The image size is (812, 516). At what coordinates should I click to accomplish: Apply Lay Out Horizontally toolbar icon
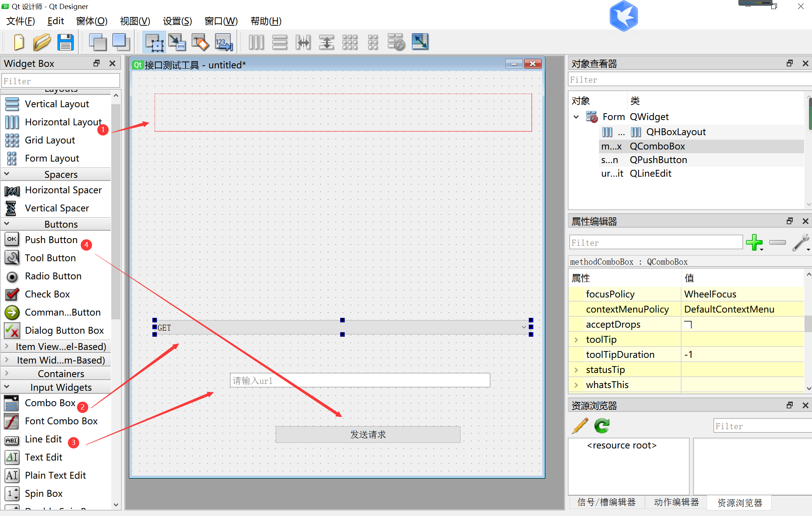(x=256, y=42)
